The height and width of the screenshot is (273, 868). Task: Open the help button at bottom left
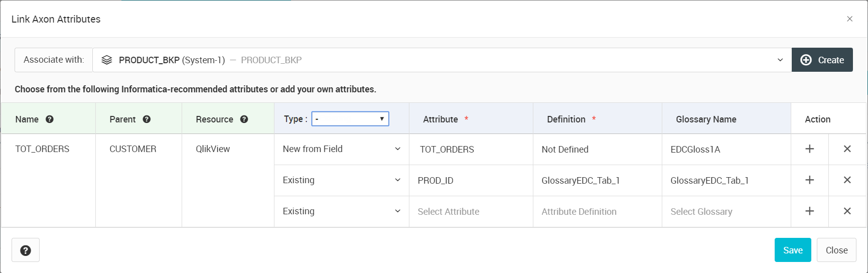point(26,250)
